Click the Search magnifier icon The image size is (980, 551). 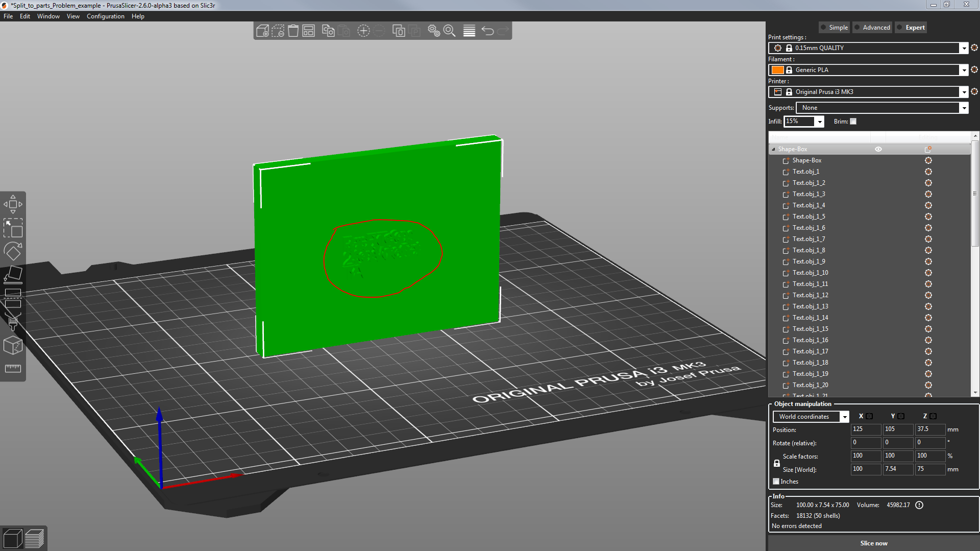(x=449, y=31)
